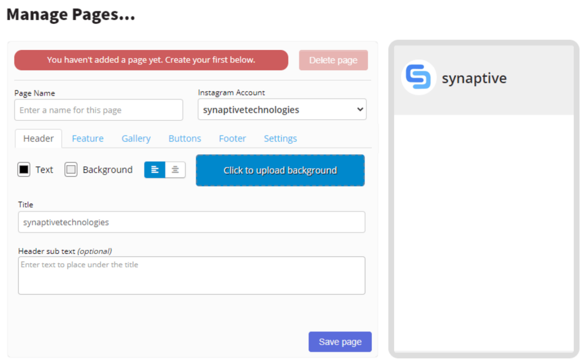Viewport: 588px width, 364px height.
Task: Open the black Text color swatch
Action: (x=24, y=170)
